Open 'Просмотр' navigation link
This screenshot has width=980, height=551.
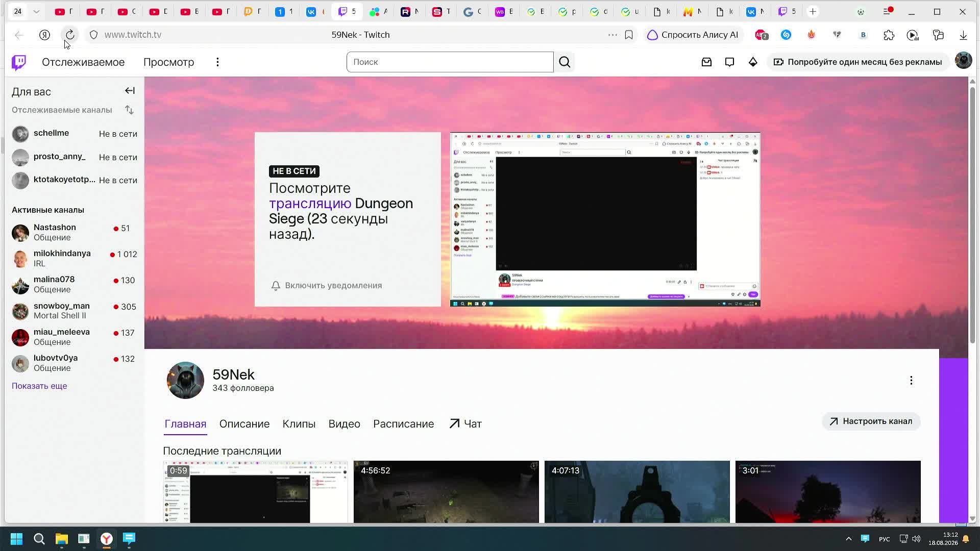pos(168,62)
